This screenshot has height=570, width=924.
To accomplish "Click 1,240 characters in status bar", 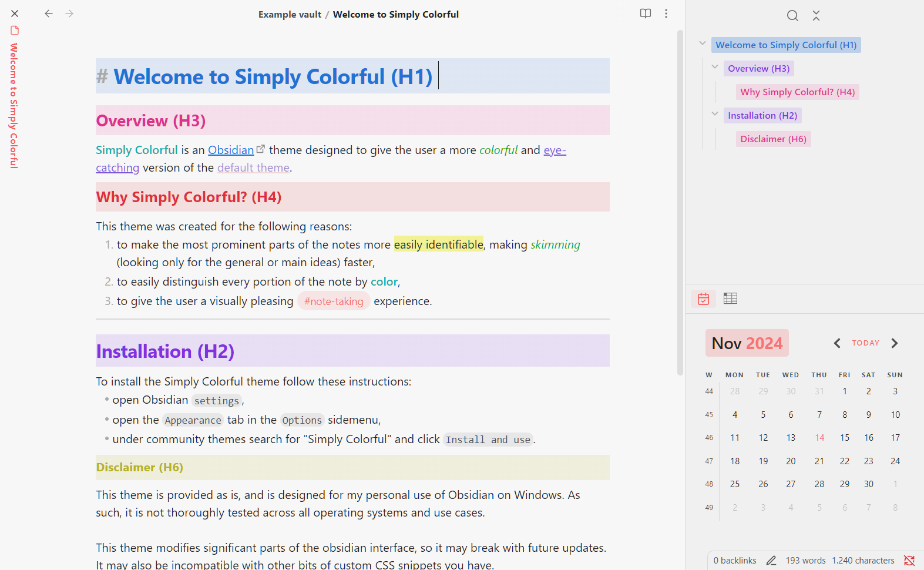I will point(863,561).
